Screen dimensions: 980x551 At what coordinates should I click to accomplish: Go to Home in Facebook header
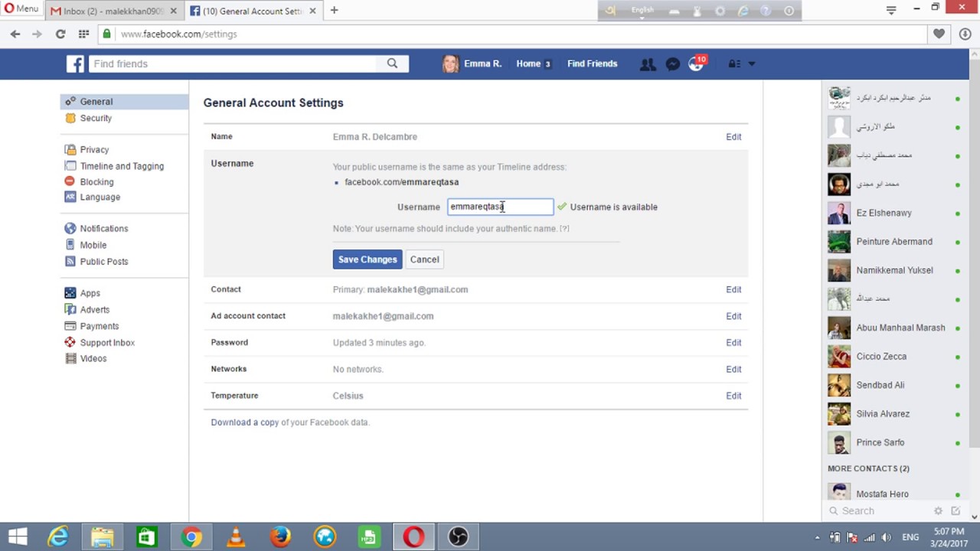point(528,64)
